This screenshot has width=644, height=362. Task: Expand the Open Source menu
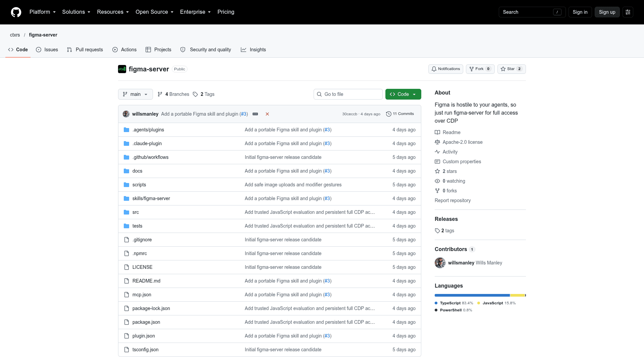coord(155,12)
